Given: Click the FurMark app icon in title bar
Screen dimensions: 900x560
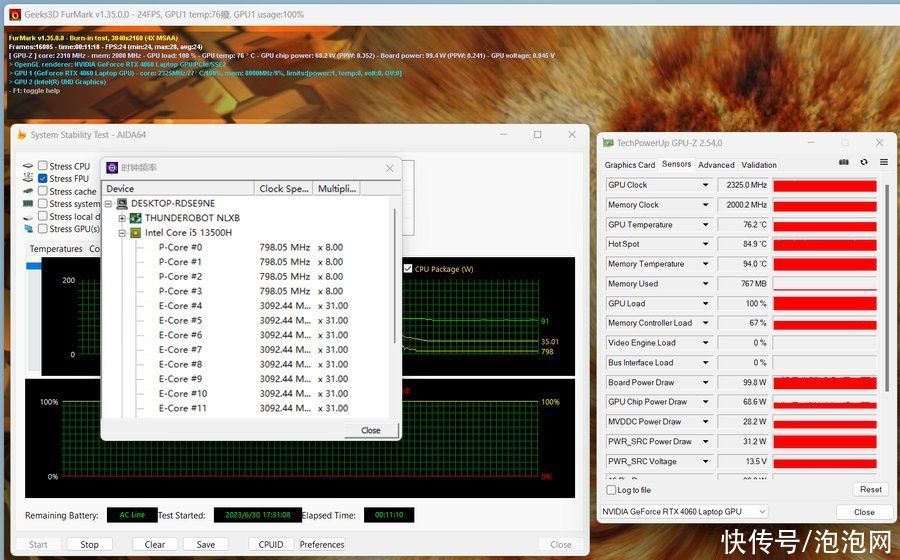Looking at the screenshot, I should point(14,14).
